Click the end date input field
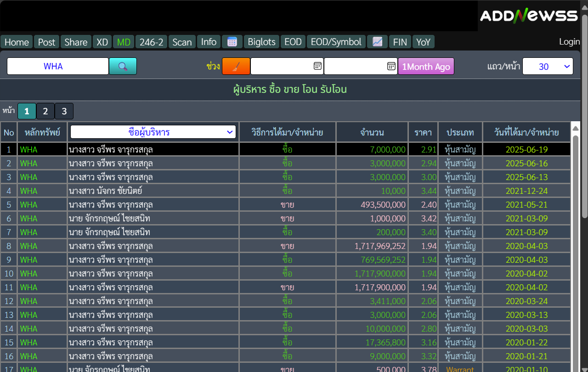The image size is (588, 372). pos(361,66)
